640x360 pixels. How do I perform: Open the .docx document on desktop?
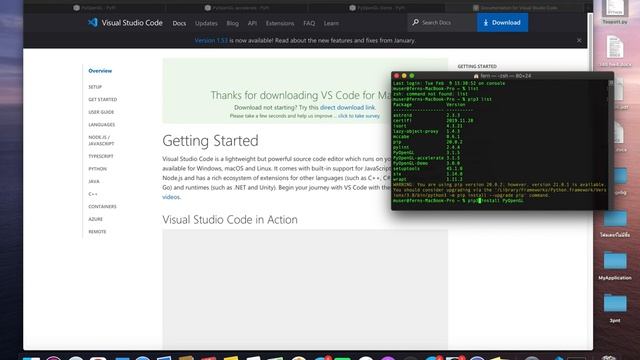(x=615, y=51)
